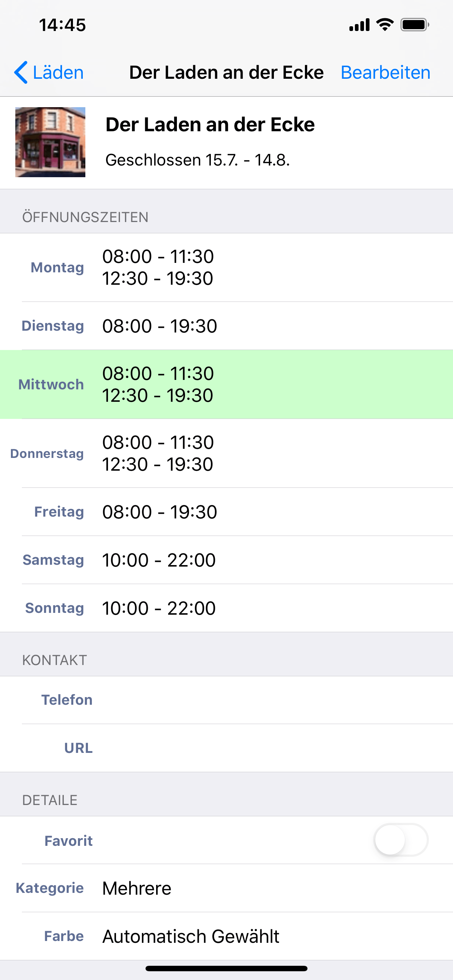The height and width of the screenshot is (980, 453).
Task: Open the Farbe Automatisch Gewählt selector
Action: (226, 936)
